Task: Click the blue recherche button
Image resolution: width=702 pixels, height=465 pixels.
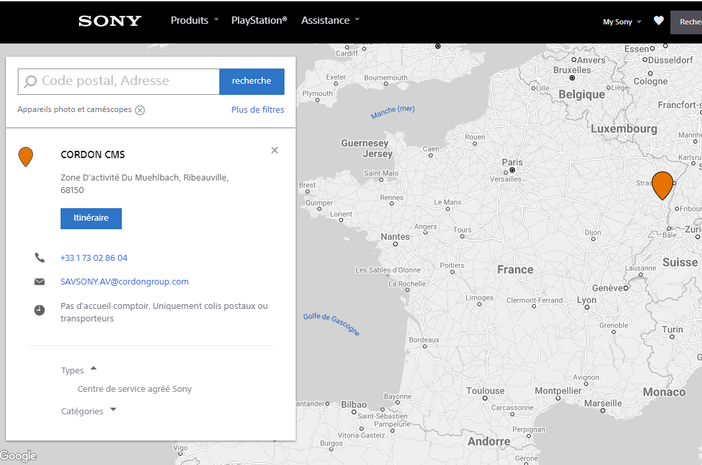Action: pyautogui.click(x=251, y=81)
